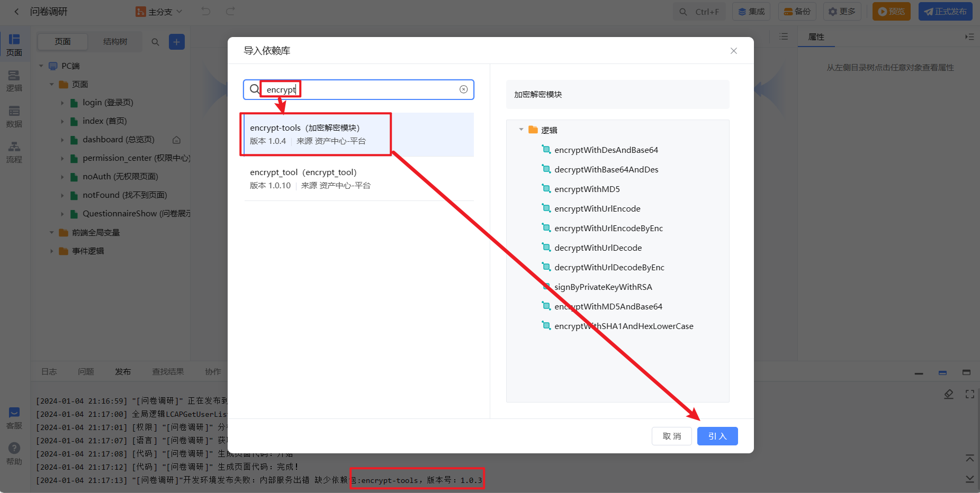The image size is (980, 493).
Task: Select the 逻辑 sidebar icon
Action: tap(14, 81)
